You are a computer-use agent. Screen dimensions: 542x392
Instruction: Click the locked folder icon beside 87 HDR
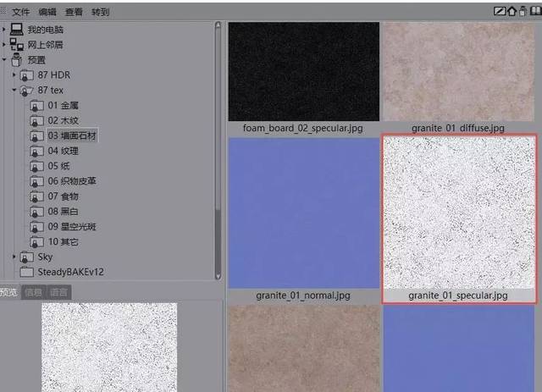click(26, 75)
